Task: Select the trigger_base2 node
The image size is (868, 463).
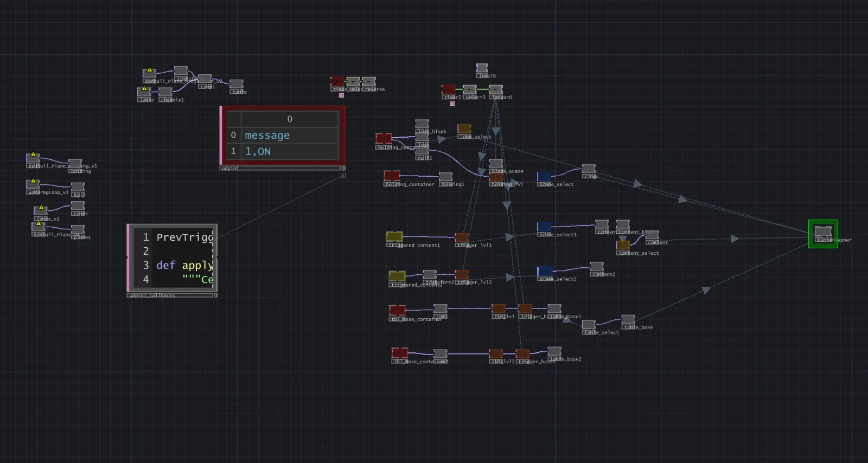Action: point(522,354)
